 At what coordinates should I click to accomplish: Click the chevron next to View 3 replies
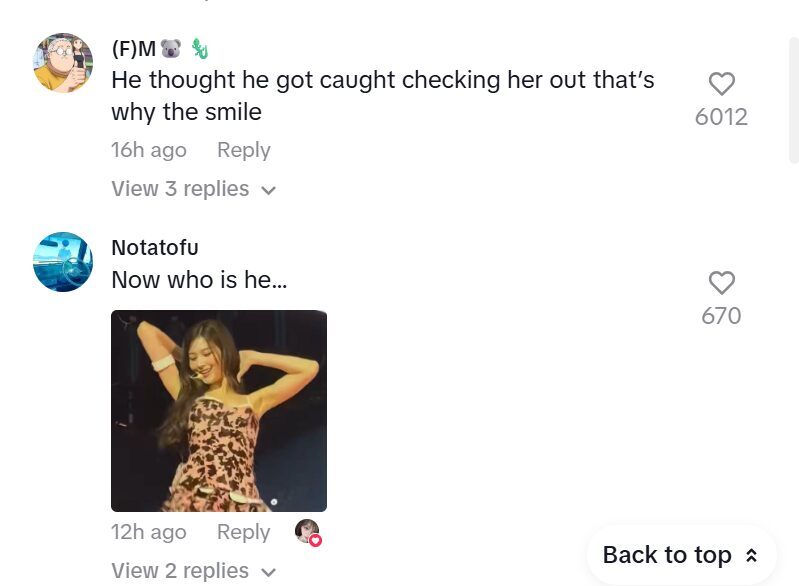(268, 190)
